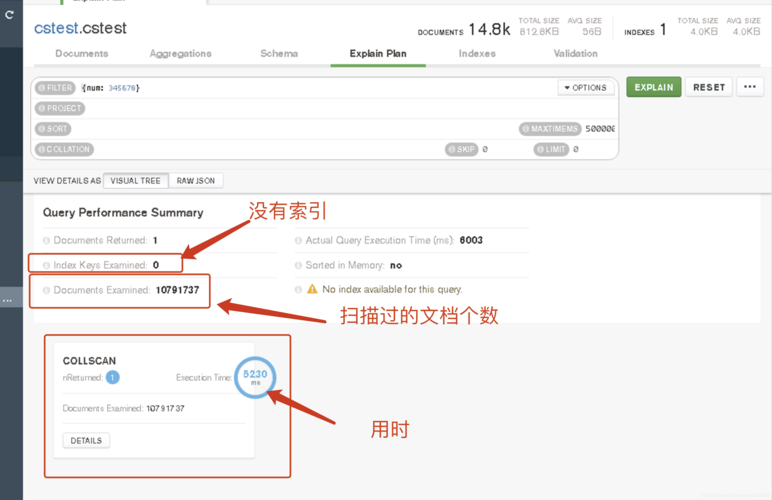Run the green EXPLAIN button
Image resolution: width=772 pixels, height=500 pixels.
click(654, 87)
